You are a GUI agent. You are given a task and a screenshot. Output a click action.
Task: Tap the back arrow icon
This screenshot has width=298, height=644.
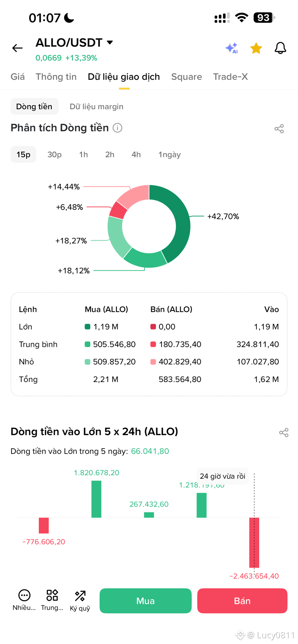[x=17, y=48]
